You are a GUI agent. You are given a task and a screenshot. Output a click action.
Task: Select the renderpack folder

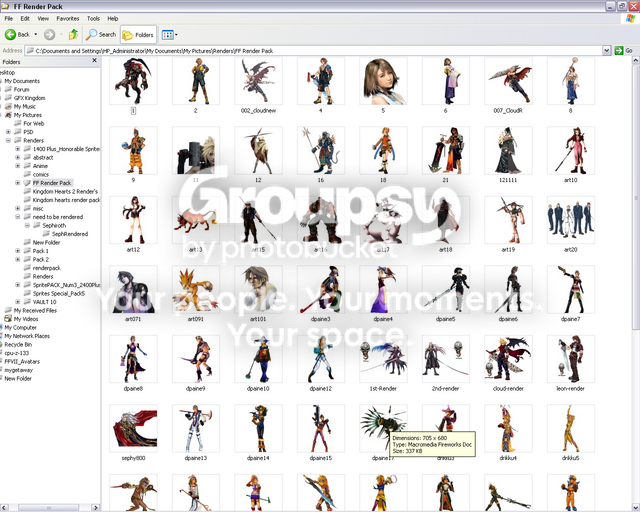click(47, 268)
